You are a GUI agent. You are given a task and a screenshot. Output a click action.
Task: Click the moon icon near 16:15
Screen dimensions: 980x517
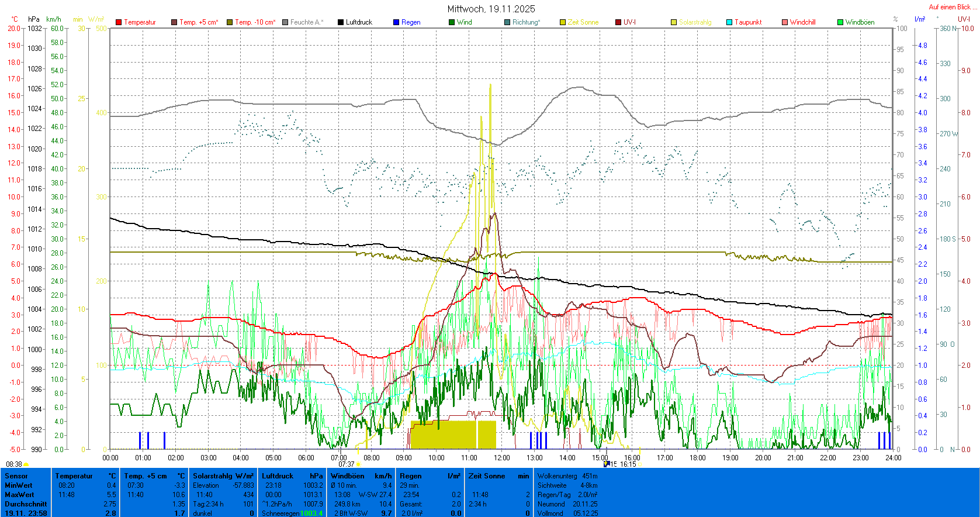click(607, 464)
